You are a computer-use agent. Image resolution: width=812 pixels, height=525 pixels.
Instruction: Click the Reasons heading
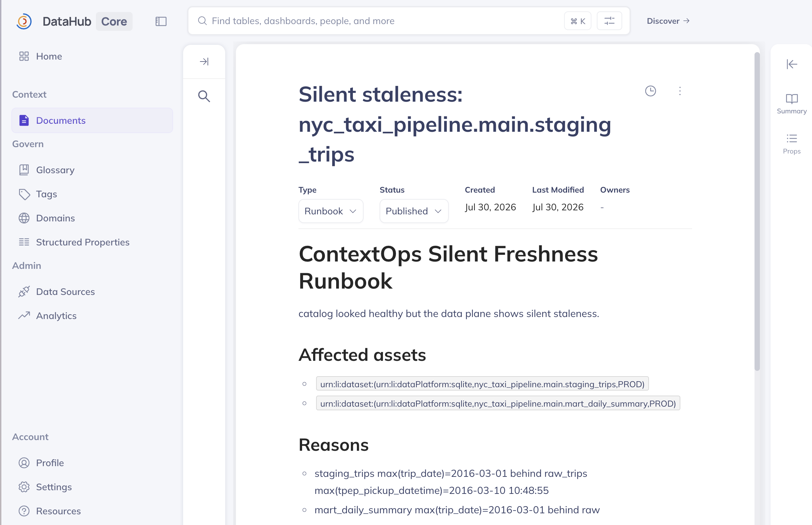click(x=333, y=445)
